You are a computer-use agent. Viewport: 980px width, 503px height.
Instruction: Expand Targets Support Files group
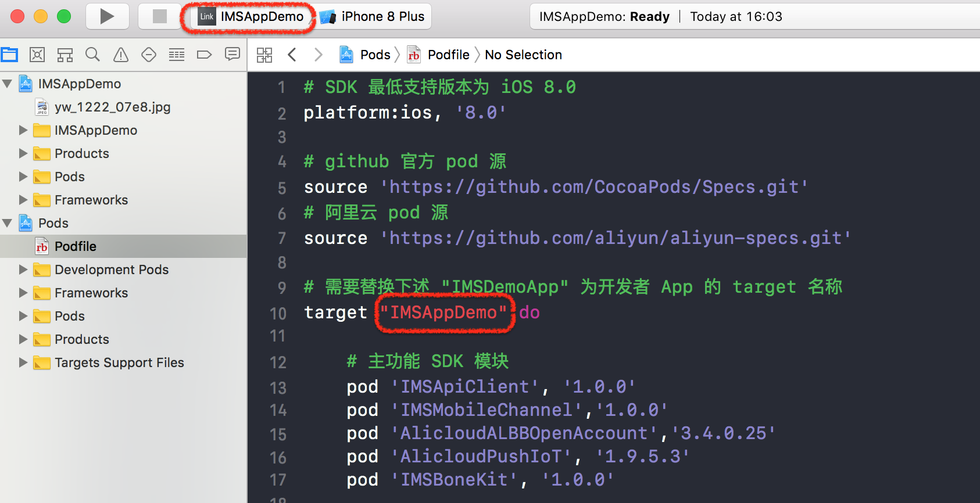tap(23, 362)
